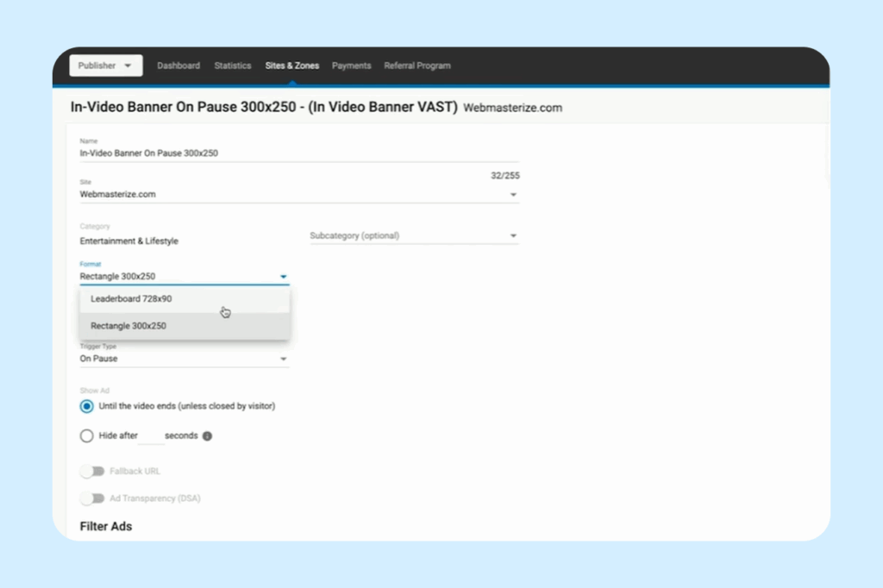Screen dimensions: 883x588
Task: Go to the Payments tab
Action: (351, 65)
